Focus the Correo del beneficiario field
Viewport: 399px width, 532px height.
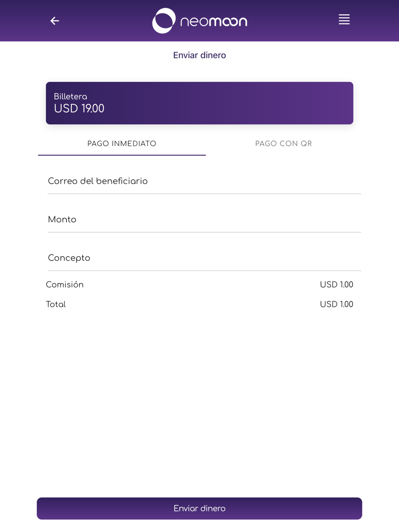pyautogui.click(x=204, y=181)
